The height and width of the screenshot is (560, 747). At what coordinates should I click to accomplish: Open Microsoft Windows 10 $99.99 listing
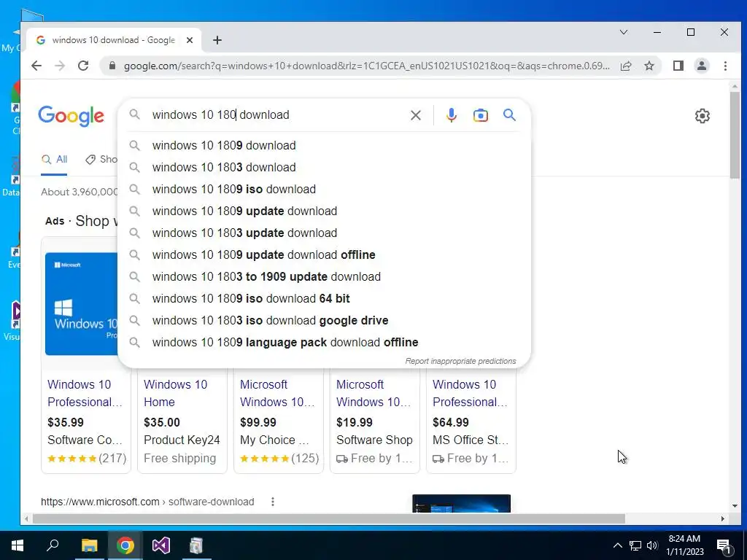coord(277,393)
